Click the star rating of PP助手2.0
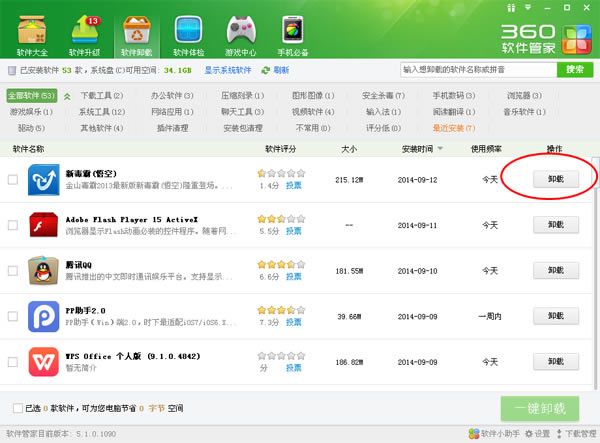Viewport: 600px width, 443px height. click(x=281, y=310)
